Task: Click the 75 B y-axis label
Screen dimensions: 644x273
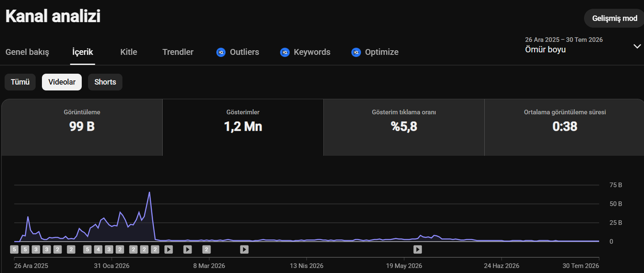Action: (x=615, y=185)
